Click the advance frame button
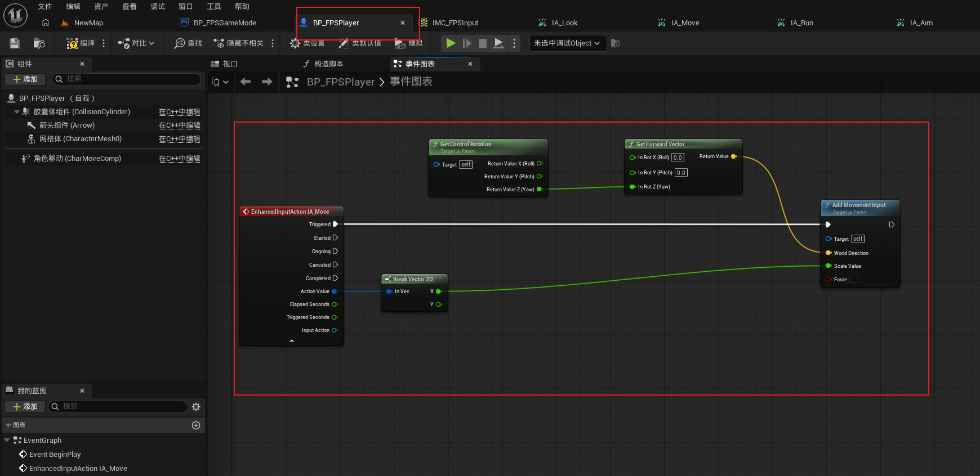 click(467, 43)
